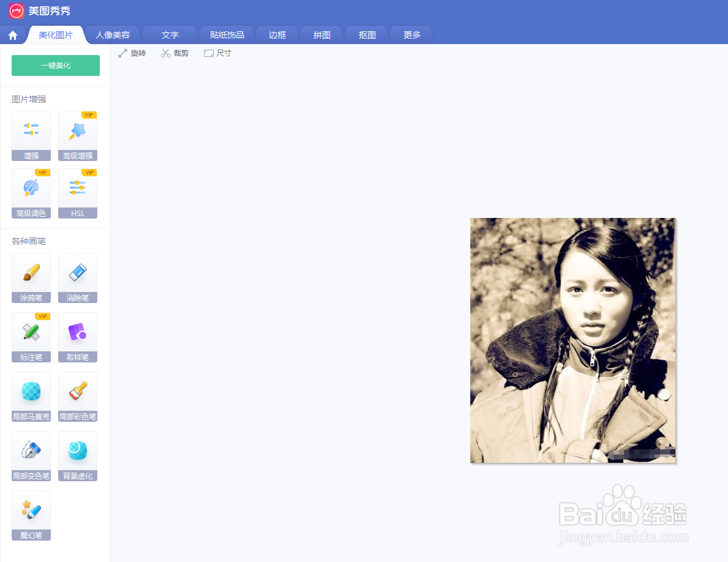Viewport: 728px width, 562px height.
Task: Select the 局部变色笔 recolor pen
Action: (x=31, y=456)
